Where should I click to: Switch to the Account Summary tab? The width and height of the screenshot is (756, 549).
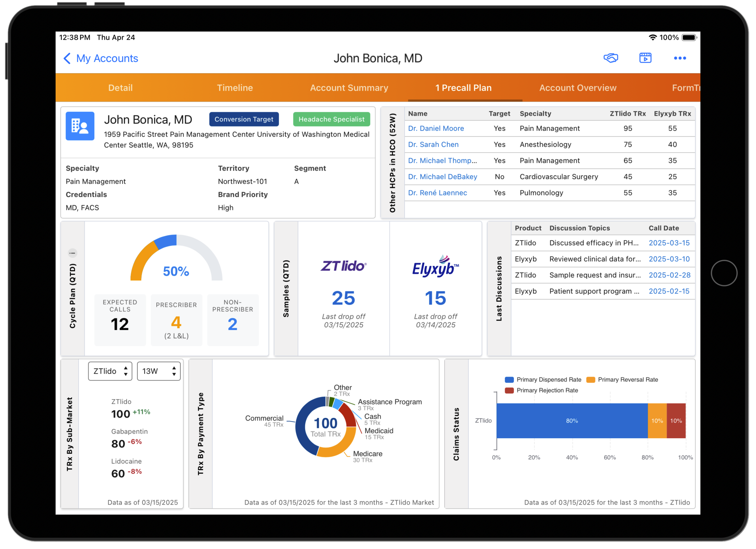349,88
